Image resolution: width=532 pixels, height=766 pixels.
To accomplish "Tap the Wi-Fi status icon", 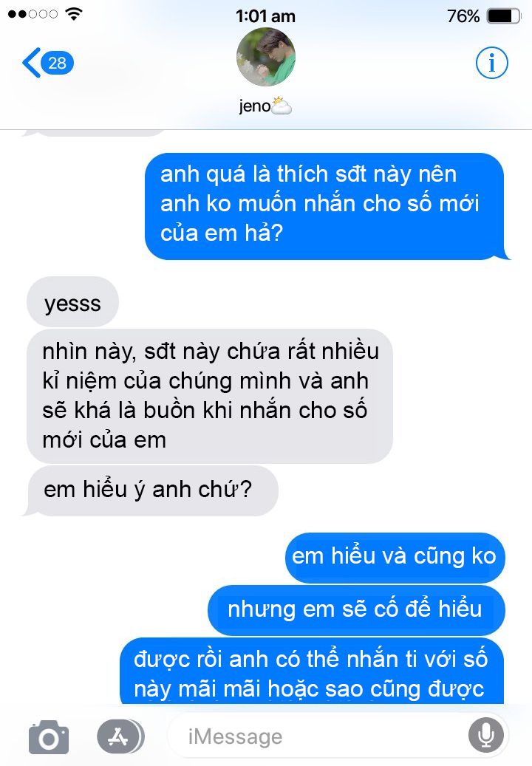I will [x=74, y=14].
